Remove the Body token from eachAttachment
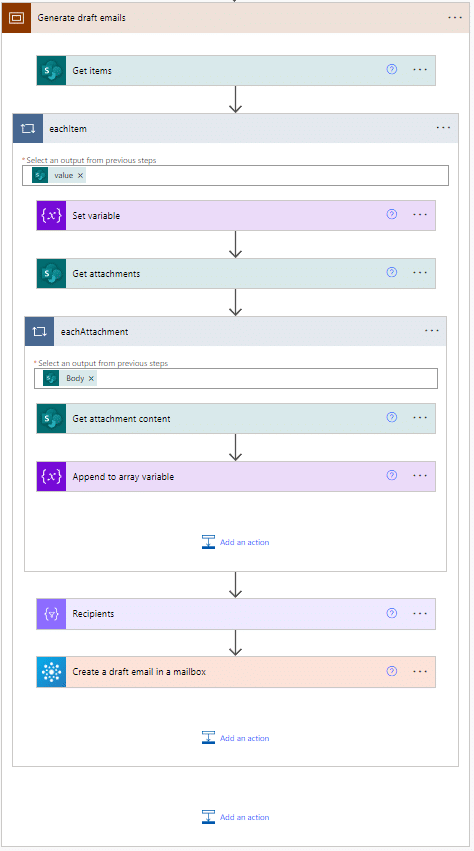Viewport: 474px width, 851px height. click(x=91, y=378)
